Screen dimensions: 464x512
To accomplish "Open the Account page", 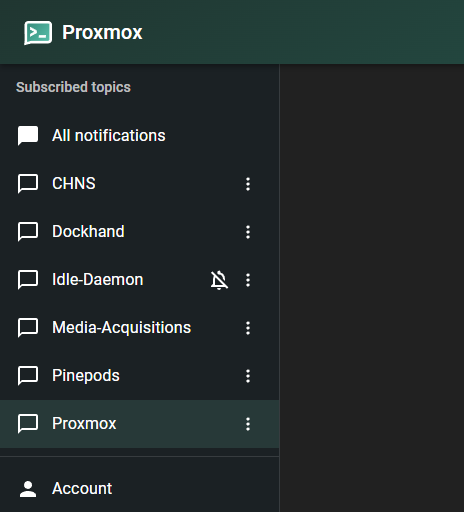I will (139, 489).
